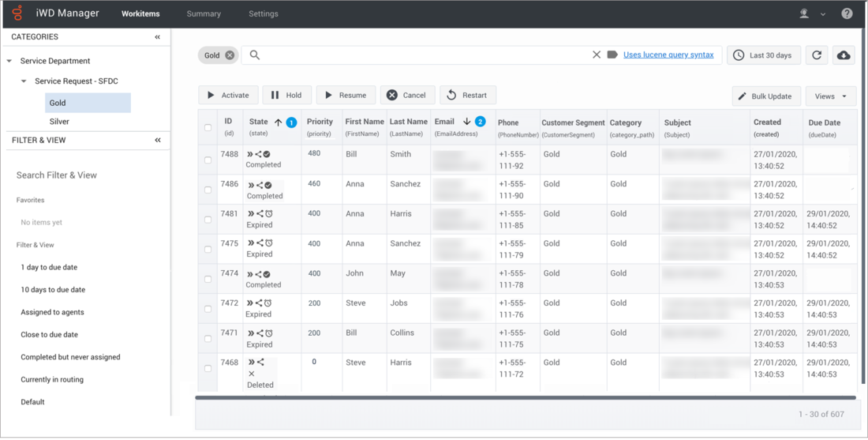Open the user account dropdown menu

click(812, 13)
